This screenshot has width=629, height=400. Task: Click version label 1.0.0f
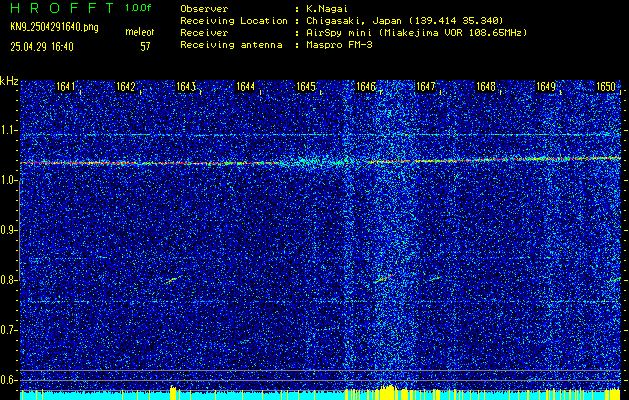[x=138, y=8]
